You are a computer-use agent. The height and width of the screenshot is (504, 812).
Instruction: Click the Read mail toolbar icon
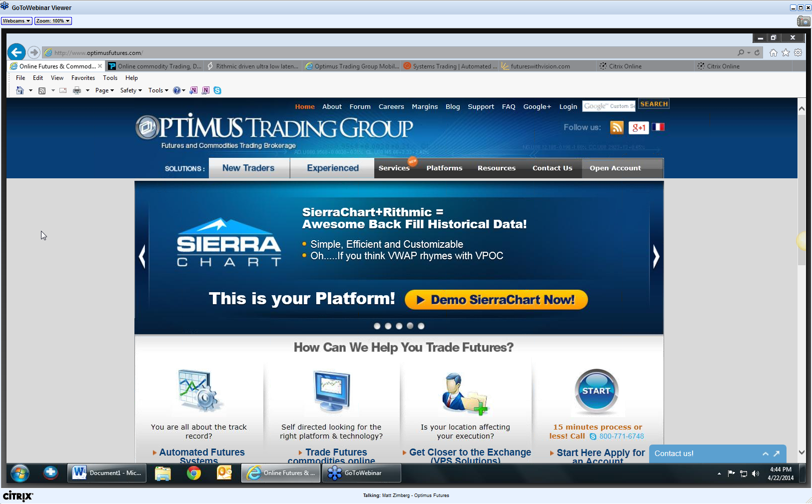click(63, 90)
